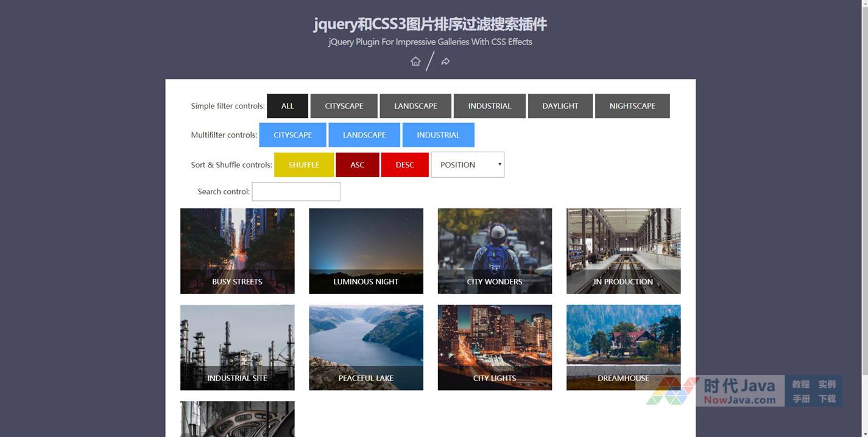Image resolution: width=868 pixels, height=437 pixels.
Task: Sort images descending with DESC
Action: point(404,165)
